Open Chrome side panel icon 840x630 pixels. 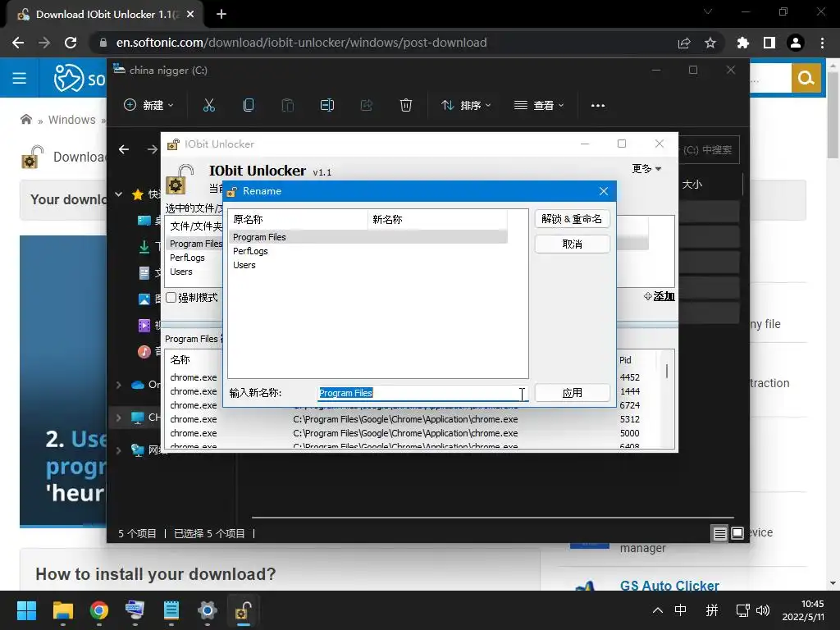tap(769, 43)
